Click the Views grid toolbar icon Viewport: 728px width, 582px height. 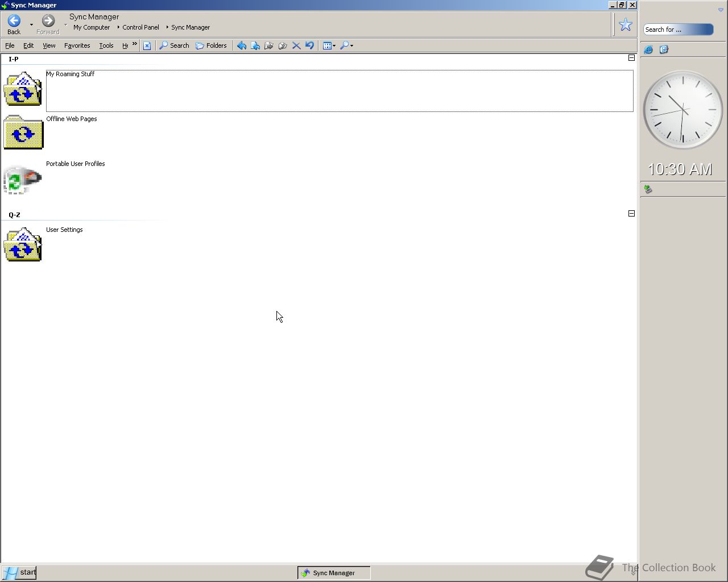(x=327, y=45)
